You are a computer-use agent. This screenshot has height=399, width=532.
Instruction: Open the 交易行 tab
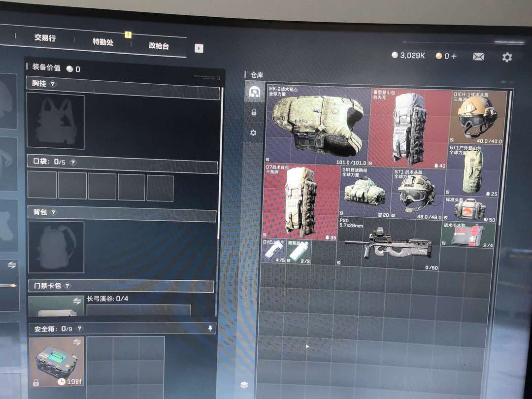click(45, 37)
